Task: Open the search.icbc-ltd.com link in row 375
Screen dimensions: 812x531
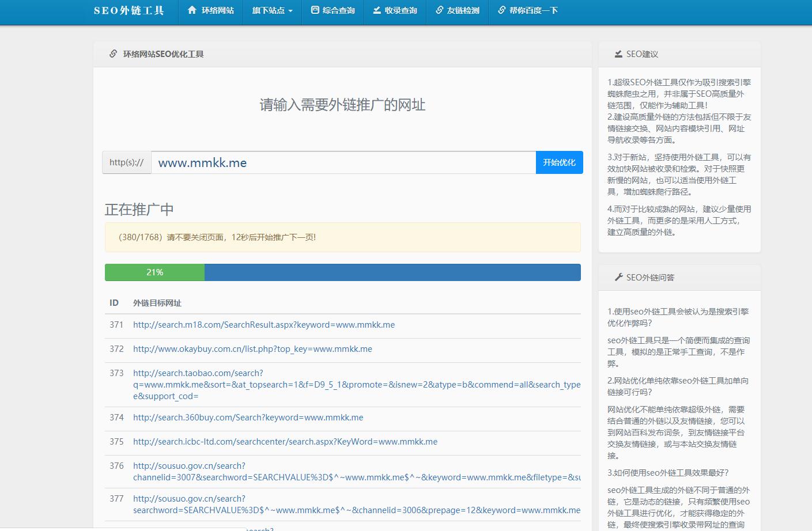Action: (285, 442)
